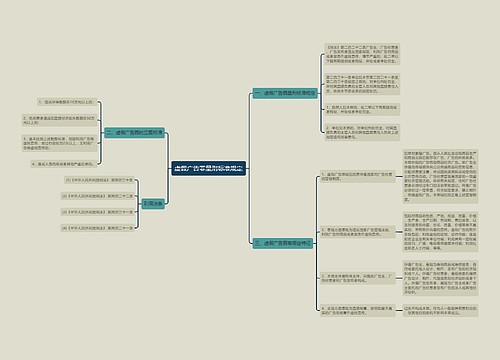Click citation node labeled '[3]《中华人民共和国刑法》'
Image resolution: width=500 pixels, height=360 pixels.
(98, 212)
